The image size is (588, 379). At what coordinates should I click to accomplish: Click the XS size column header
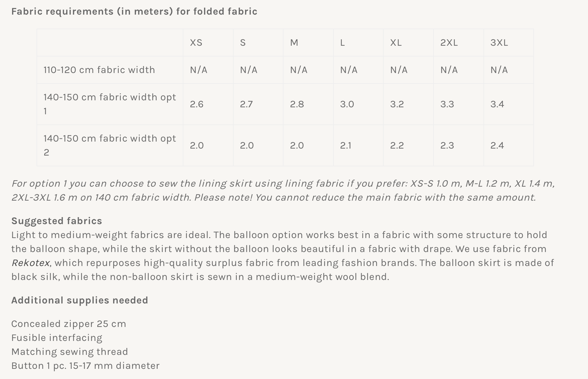point(196,43)
